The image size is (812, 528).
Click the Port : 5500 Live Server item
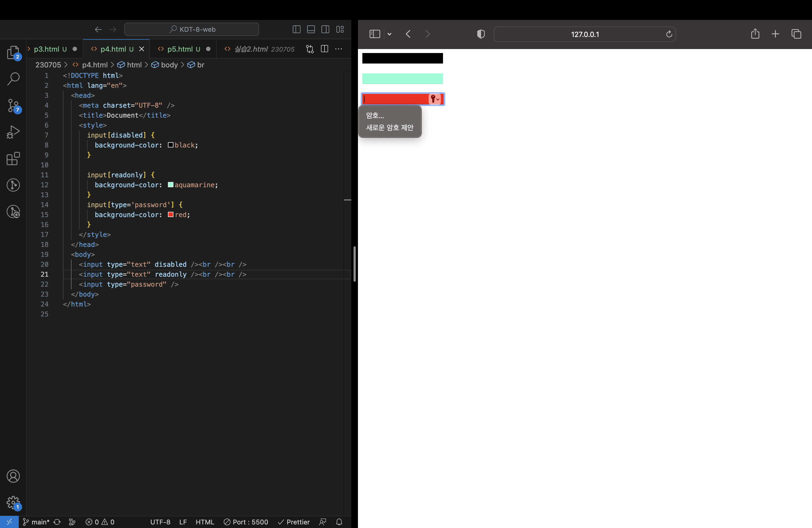[246, 522]
